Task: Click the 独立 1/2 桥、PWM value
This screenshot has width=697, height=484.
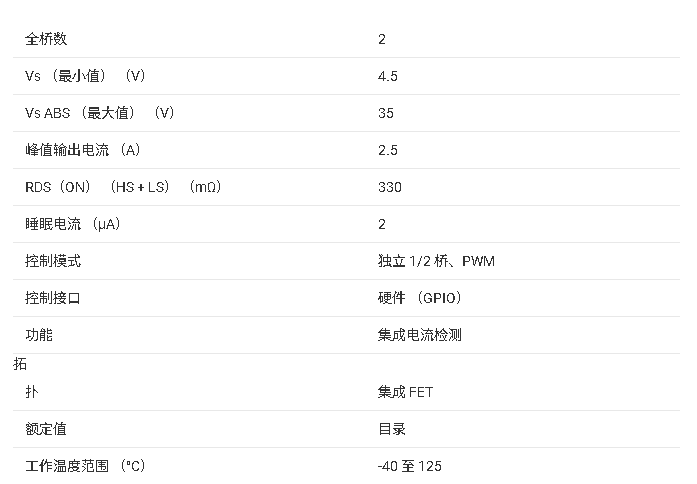Action: point(436,261)
